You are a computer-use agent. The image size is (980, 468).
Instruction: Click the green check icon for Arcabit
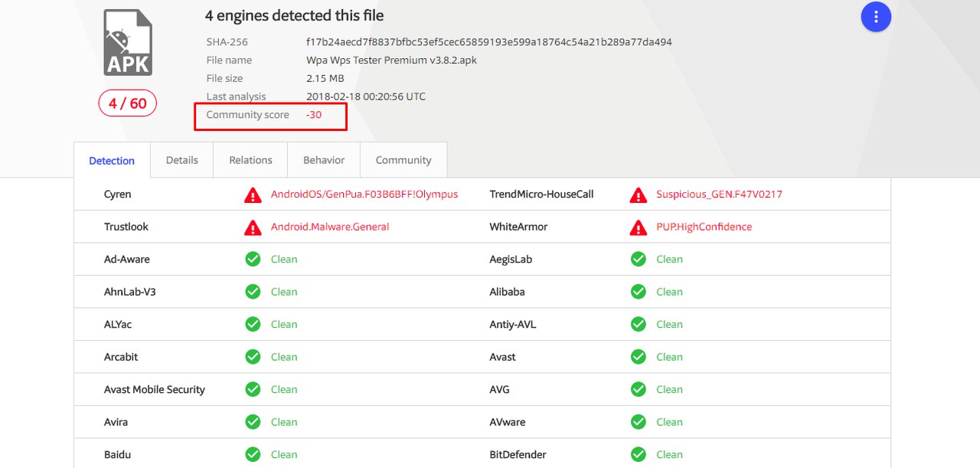(x=253, y=357)
